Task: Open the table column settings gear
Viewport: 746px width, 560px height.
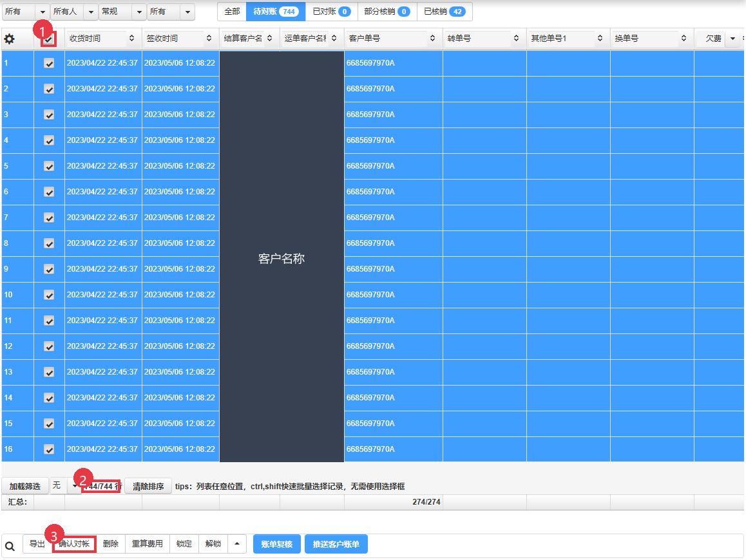Action: pos(9,39)
